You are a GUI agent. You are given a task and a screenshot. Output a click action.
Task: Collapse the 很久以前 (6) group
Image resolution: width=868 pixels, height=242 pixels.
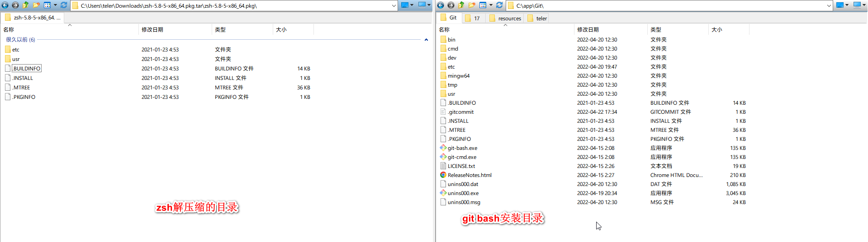click(426, 40)
